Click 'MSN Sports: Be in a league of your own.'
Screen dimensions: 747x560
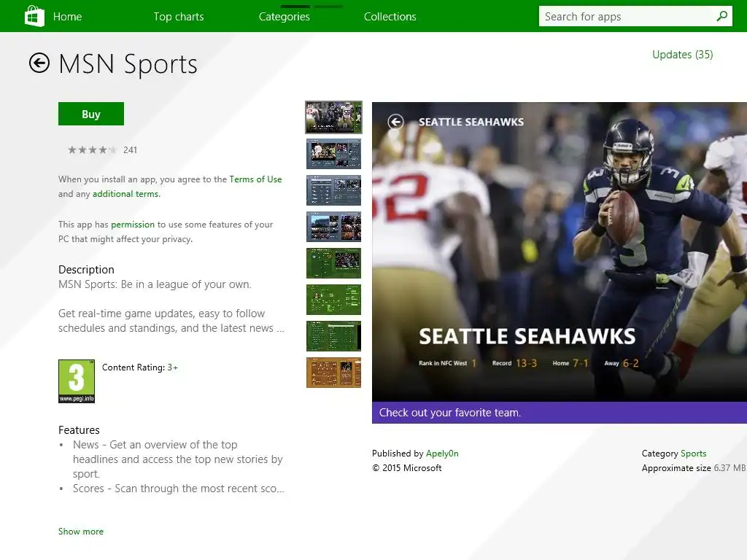tap(155, 284)
